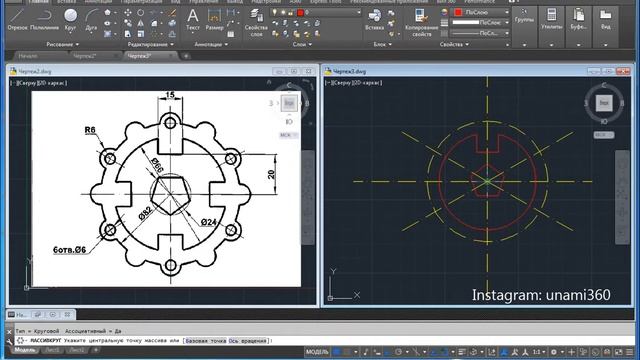This screenshot has height=360, width=640.
Task: Open the 1:1 annotation scale dropdown
Action: point(540,351)
